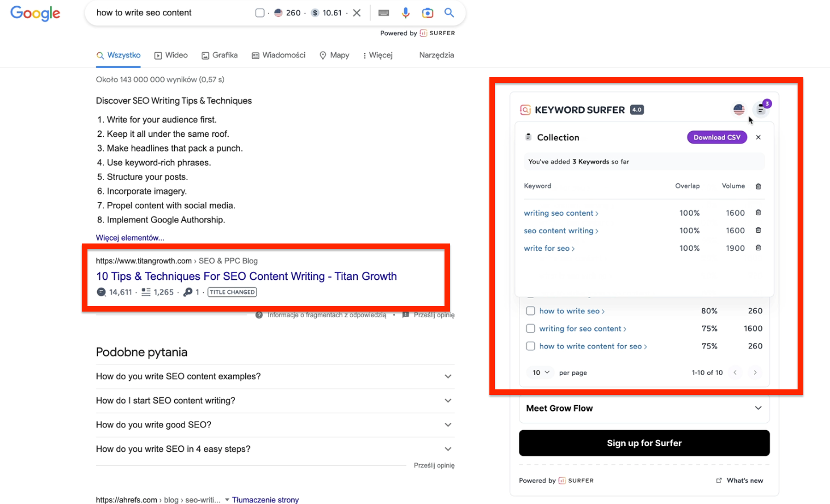Go to next keyword page arrow
830x504 pixels.
pyautogui.click(x=755, y=373)
